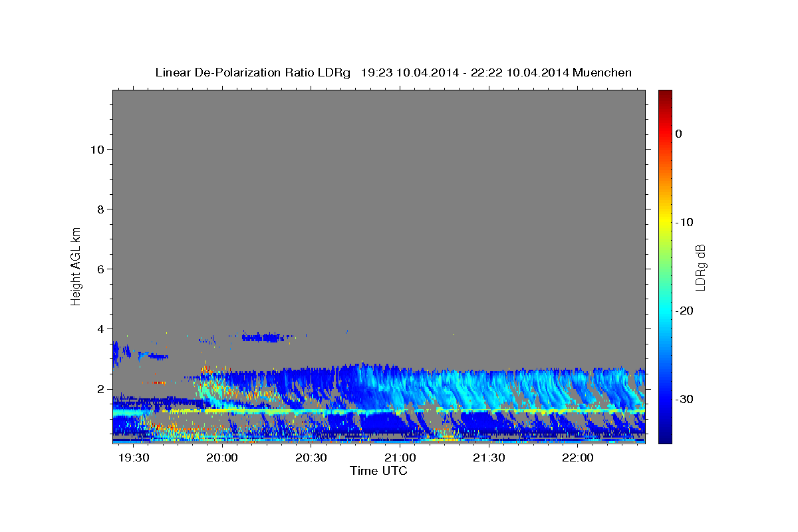Click the 20:00 time tick label

point(222,459)
